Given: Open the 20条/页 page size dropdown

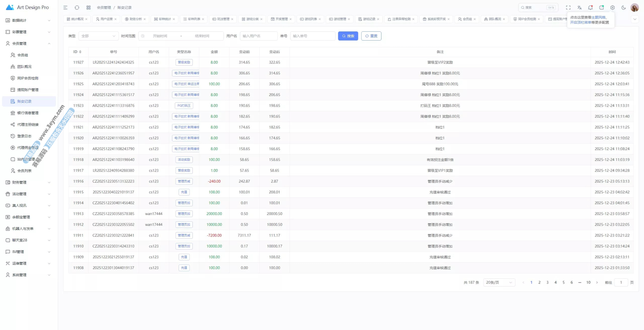Looking at the screenshot, I should point(499,282).
